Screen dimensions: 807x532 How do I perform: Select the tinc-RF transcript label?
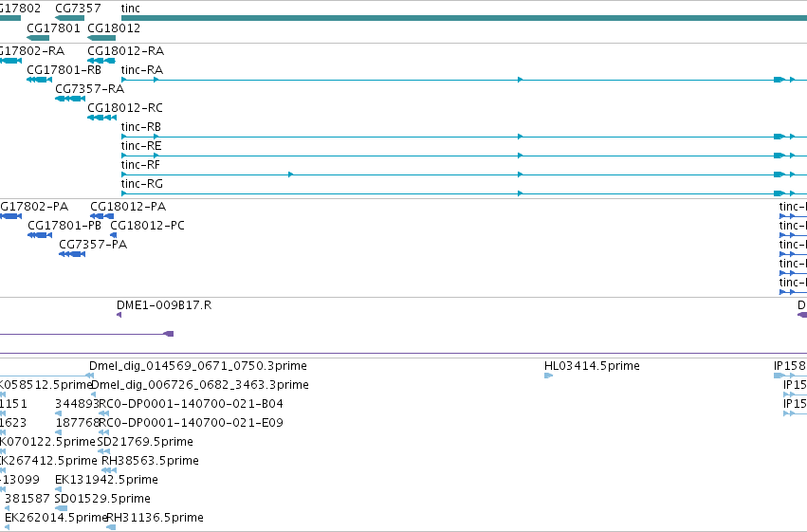coord(140,165)
